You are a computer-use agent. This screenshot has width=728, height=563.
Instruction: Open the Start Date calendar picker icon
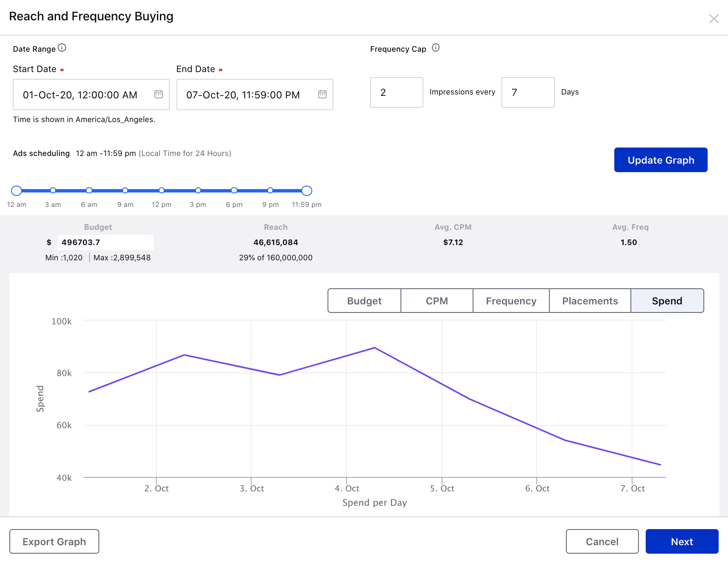coord(159,94)
